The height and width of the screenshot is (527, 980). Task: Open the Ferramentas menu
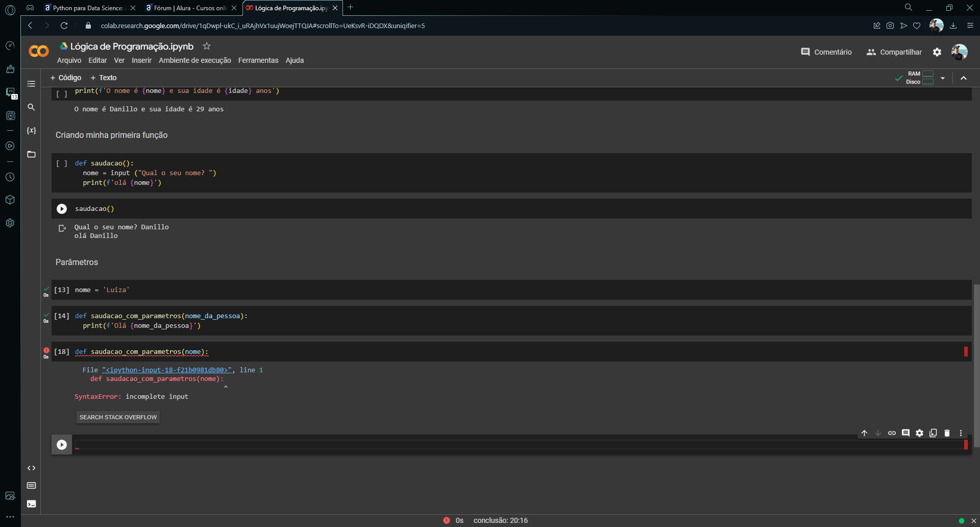click(x=258, y=60)
